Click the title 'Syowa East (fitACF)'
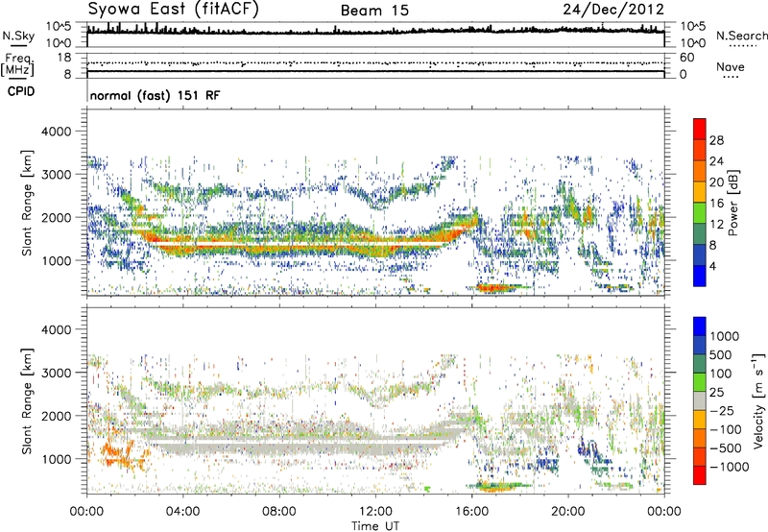This screenshot has height=532, width=768. pyautogui.click(x=173, y=9)
